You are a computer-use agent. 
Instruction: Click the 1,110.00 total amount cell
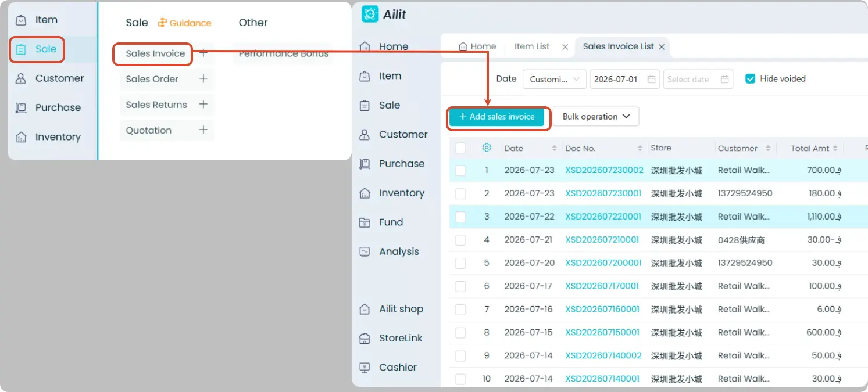pyautogui.click(x=824, y=217)
